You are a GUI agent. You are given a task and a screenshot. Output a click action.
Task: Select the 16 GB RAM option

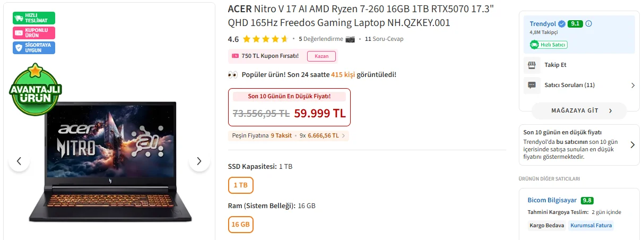tap(240, 225)
